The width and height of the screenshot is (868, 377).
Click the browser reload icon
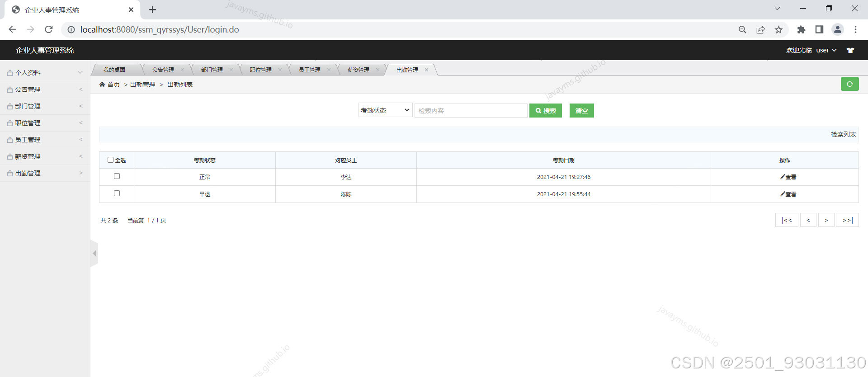coord(49,29)
